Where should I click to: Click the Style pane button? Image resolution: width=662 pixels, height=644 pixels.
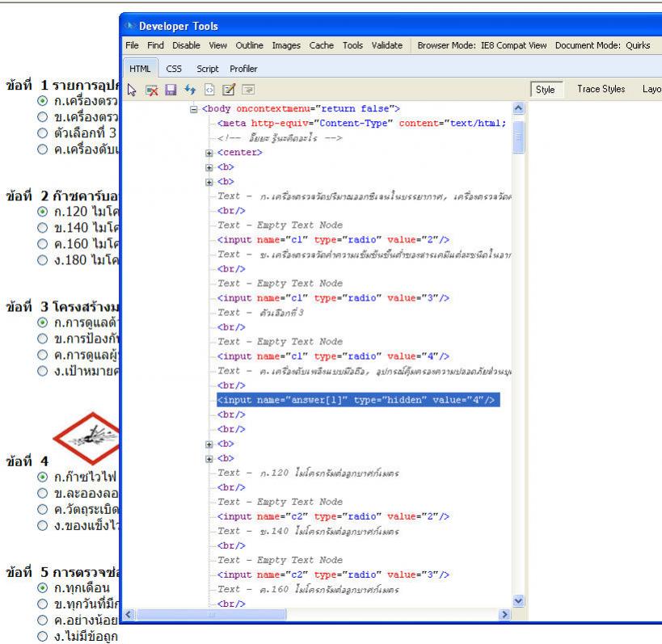click(x=546, y=90)
